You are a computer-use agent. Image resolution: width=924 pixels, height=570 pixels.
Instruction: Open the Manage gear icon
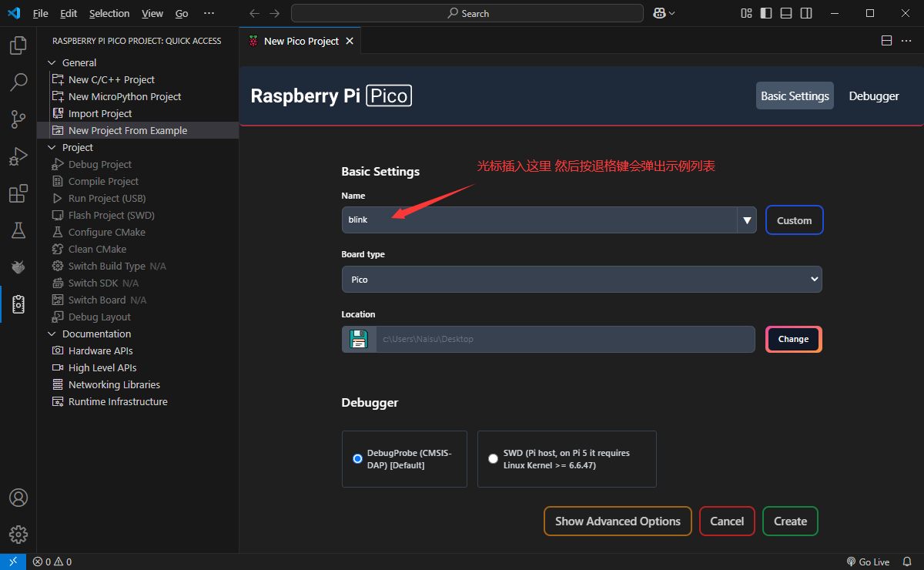pos(18,535)
